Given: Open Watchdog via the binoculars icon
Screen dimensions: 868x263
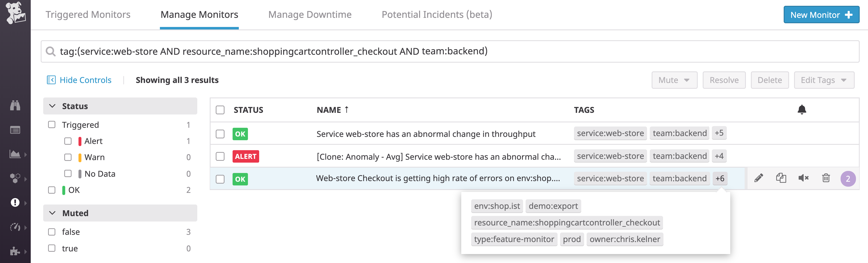Looking at the screenshot, I should click(x=15, y=105).
